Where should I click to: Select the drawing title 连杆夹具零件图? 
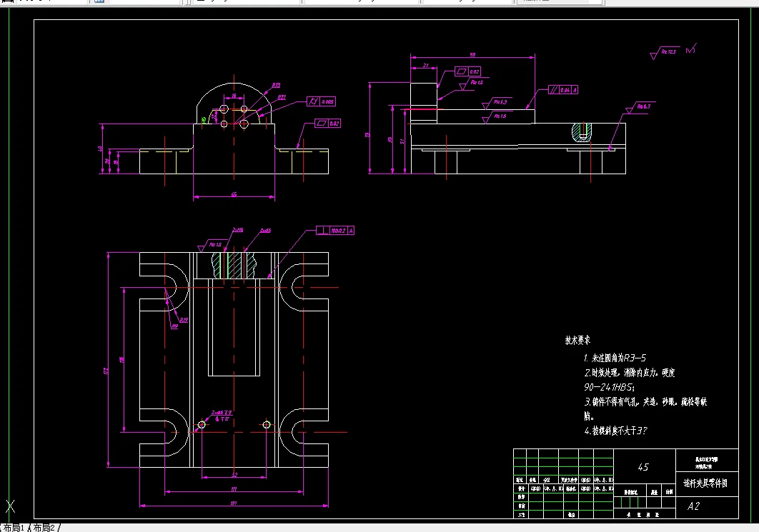tap(705, 483)
